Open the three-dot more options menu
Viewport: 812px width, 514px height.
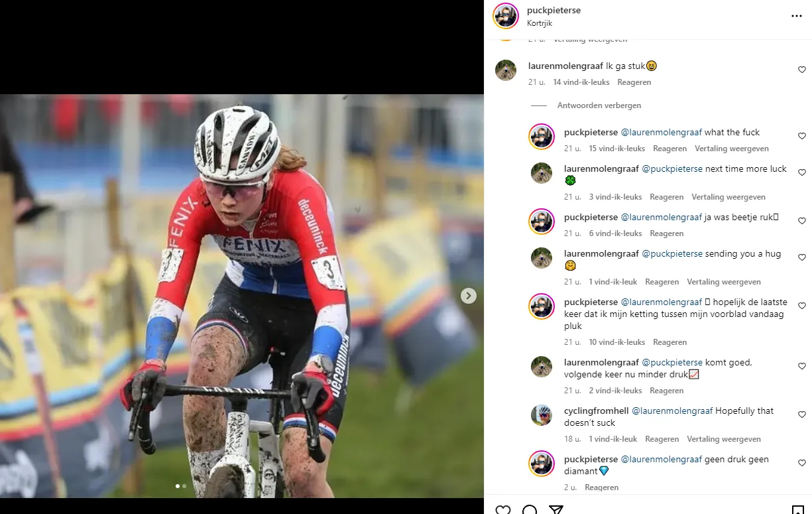797,17
